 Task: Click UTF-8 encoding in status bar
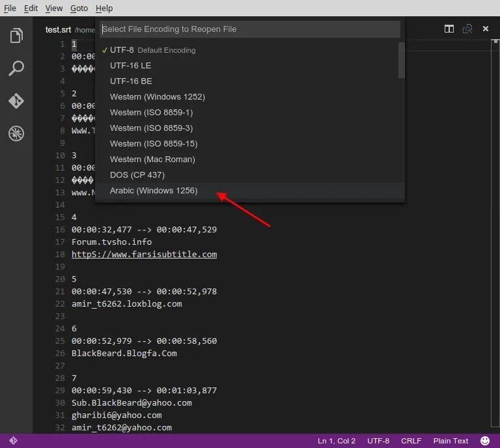tap(378, 441)
